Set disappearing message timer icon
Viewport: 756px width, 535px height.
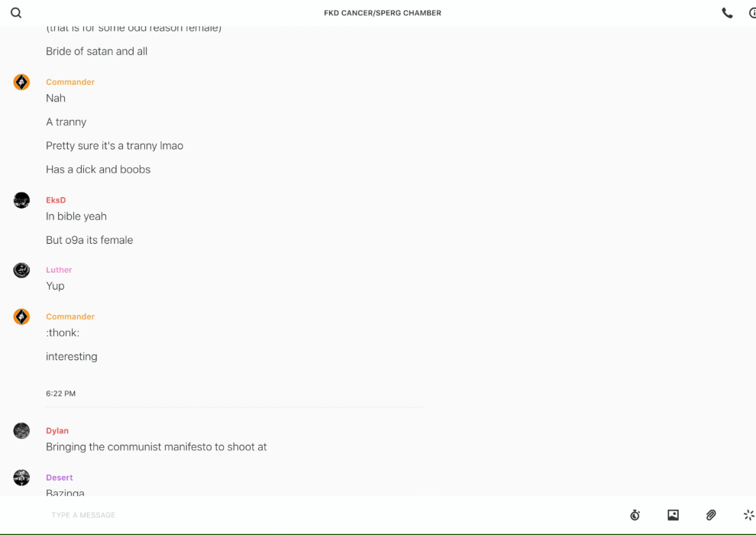tap(635, 514)
